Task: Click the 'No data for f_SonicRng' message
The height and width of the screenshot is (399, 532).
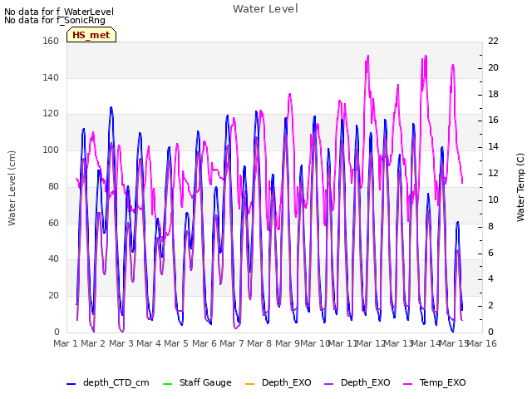Action: (x=55, y=20)
